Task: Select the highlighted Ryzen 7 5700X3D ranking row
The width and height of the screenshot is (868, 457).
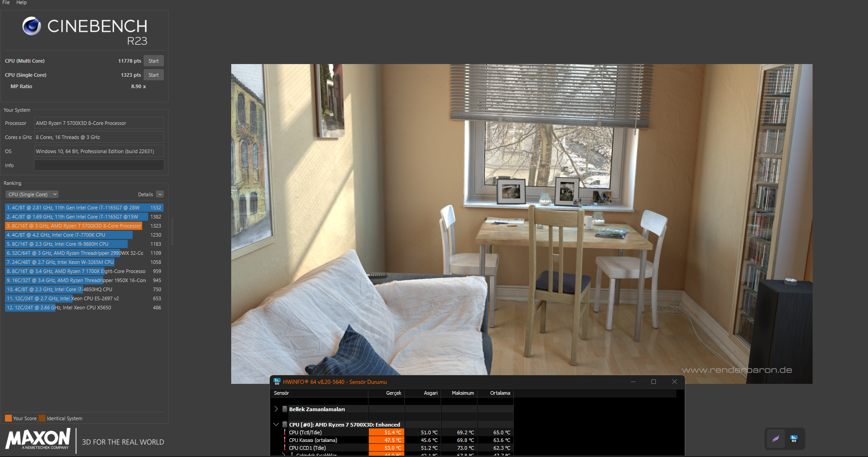Action: (84, 226)
